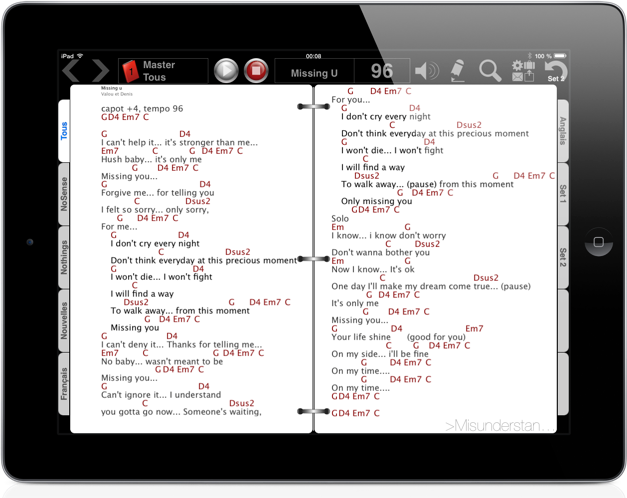Open the pencil edit tool
This screenshot has width=627, height=498.
click(457, 71)
